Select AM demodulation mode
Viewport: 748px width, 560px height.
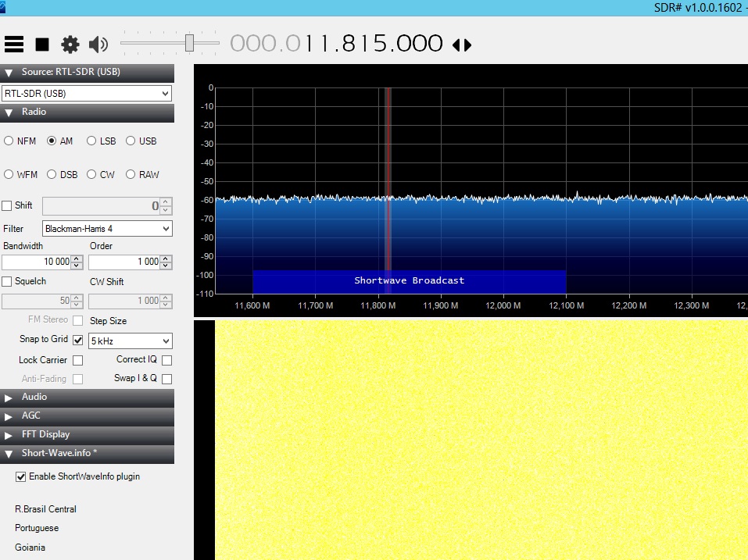60,141
